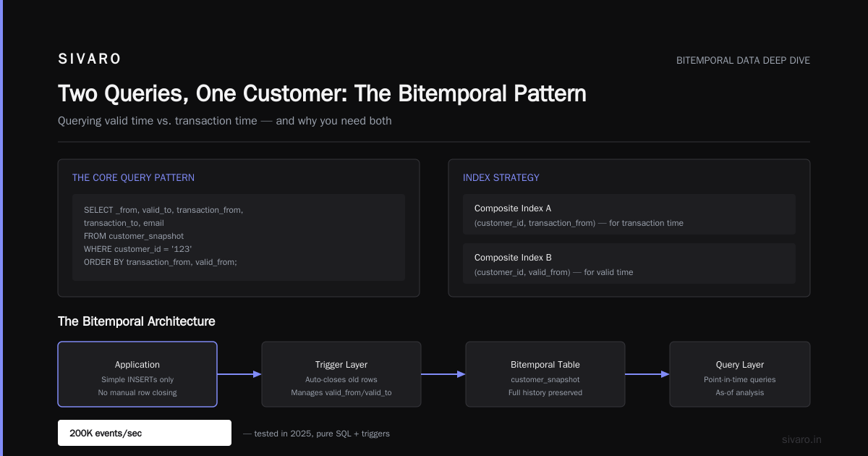Click the SQL line "WHERE customer_id = '123'"
Screen dimensions: 868x456
pyautogui.click(x=137, y=249)
